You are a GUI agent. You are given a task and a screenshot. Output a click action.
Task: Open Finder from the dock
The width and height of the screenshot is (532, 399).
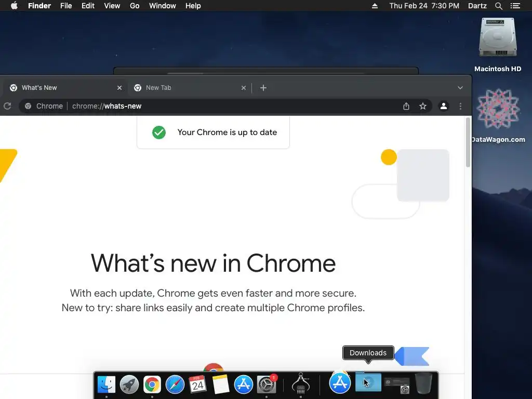click(106, 384)
